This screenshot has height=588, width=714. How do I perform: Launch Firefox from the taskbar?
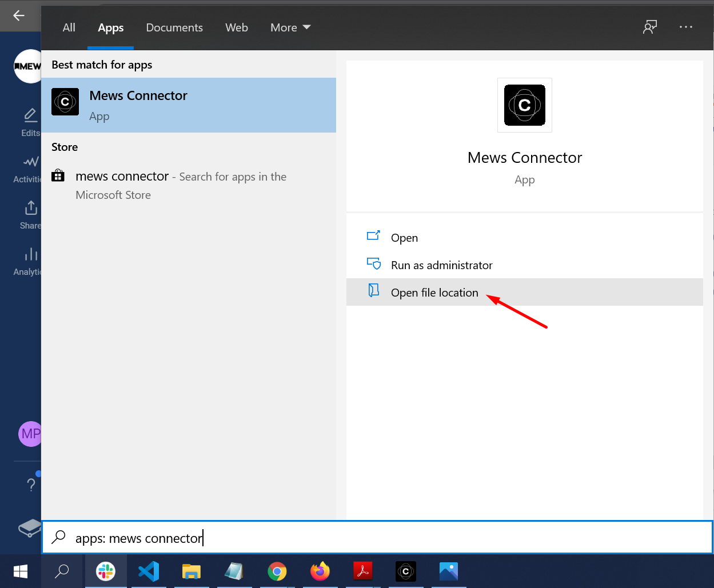320,571
